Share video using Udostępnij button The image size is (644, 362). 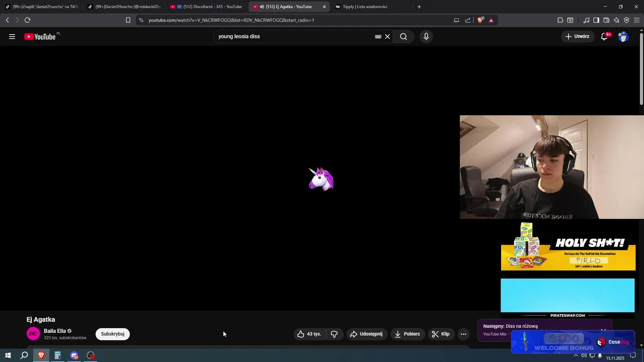pyautogui.click(x=366, y=334)
